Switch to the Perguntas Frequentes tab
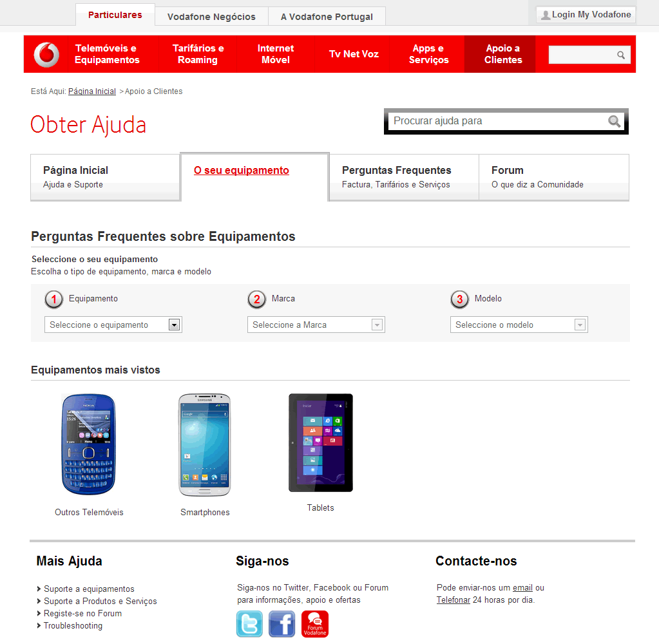659x644 pixels. pyautogui.click(x=404, y=177)
